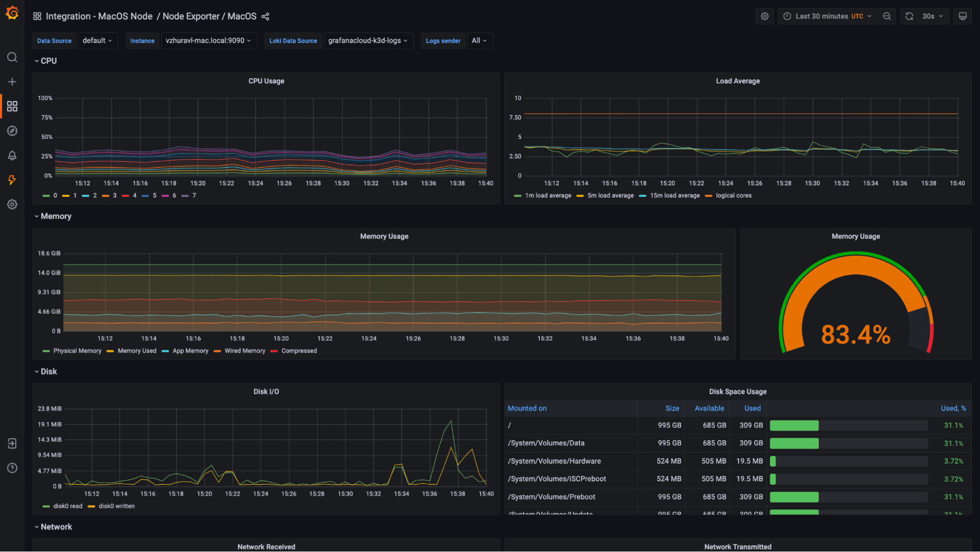Open the Search sidebar icon
The image size is (980, 552).
coord(12,57)
